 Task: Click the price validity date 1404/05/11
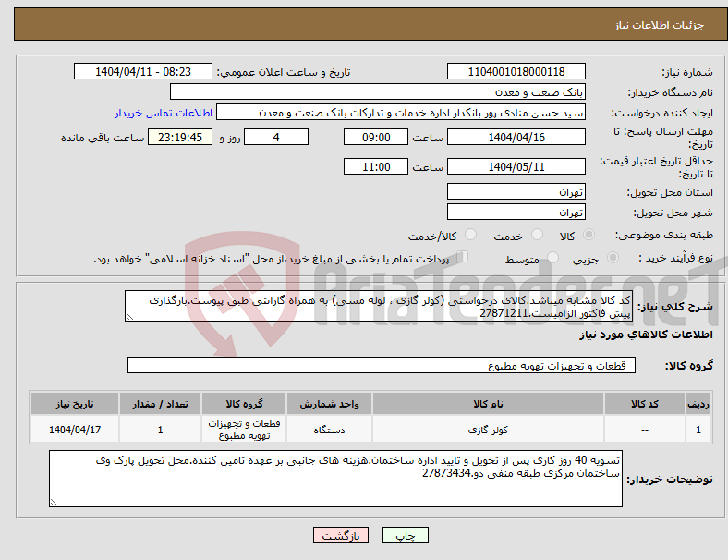[x=516, y=166]
